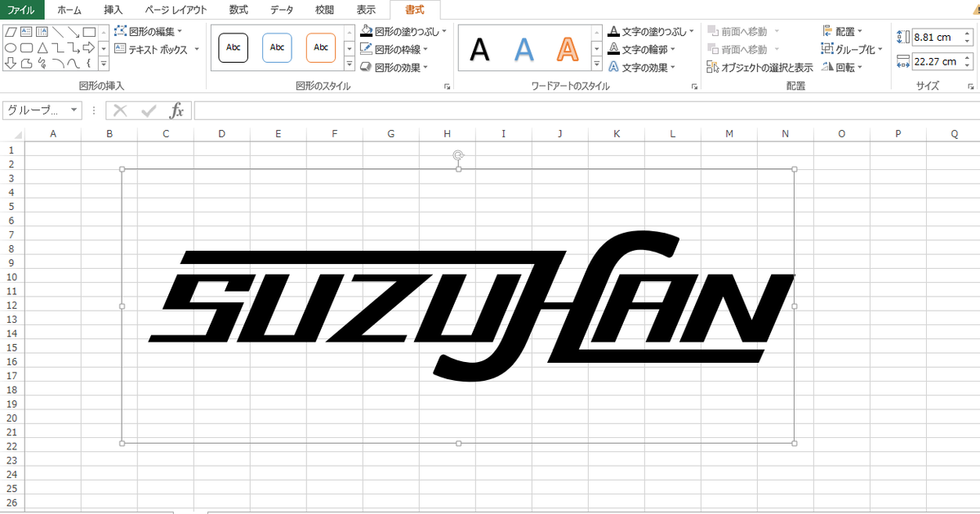Increase height using the 8.81 cm stepper

[967, 33]
